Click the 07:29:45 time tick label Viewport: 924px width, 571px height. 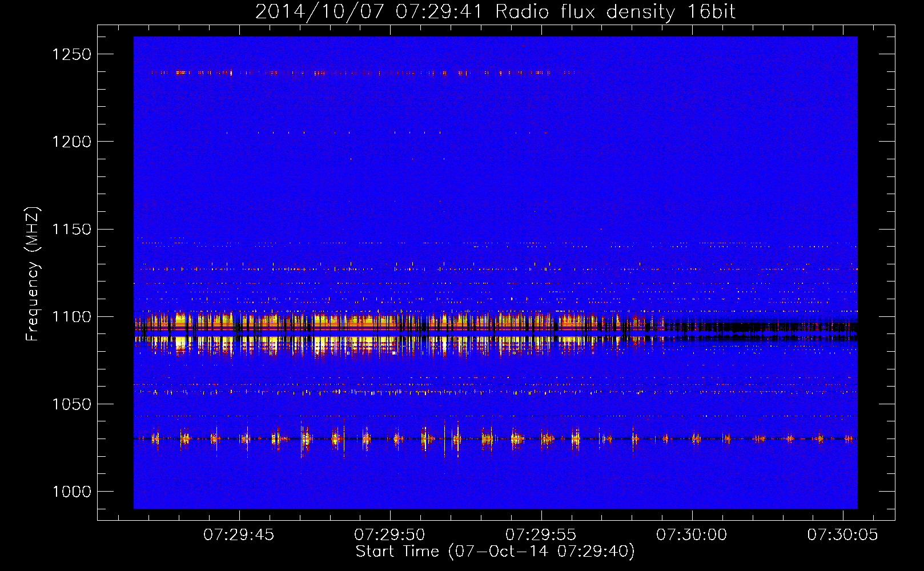(239, 535)
